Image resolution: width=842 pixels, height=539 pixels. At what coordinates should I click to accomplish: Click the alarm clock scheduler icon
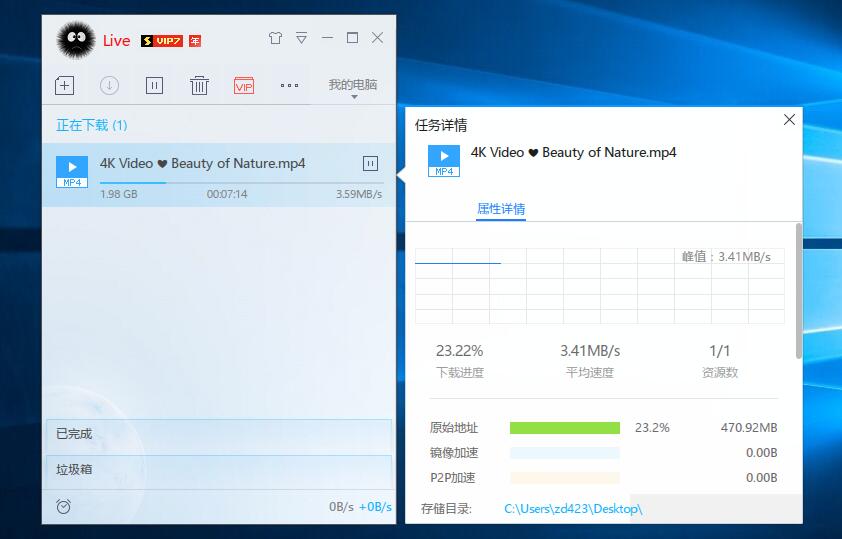64,506
